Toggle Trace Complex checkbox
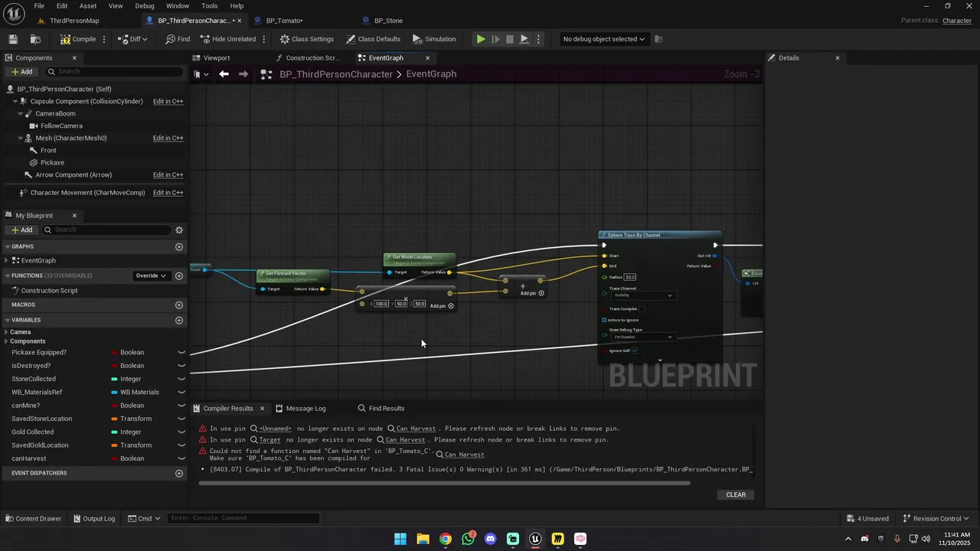Screen dimensions: 980x551 [642, 308]
